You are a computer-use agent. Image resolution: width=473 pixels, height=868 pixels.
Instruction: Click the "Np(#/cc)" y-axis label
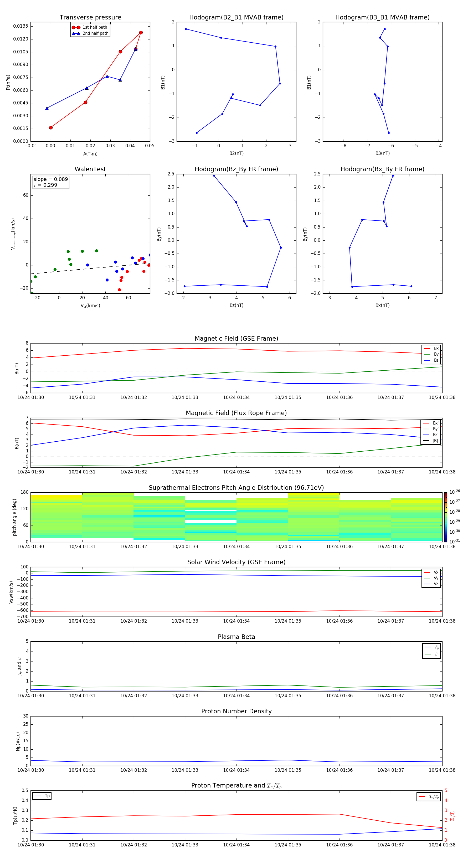(18, 741)
